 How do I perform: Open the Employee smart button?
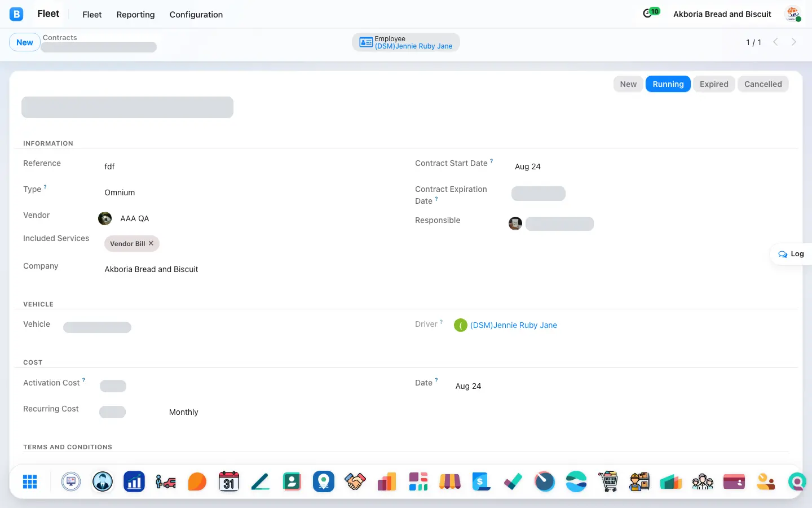tap(406, 42)
